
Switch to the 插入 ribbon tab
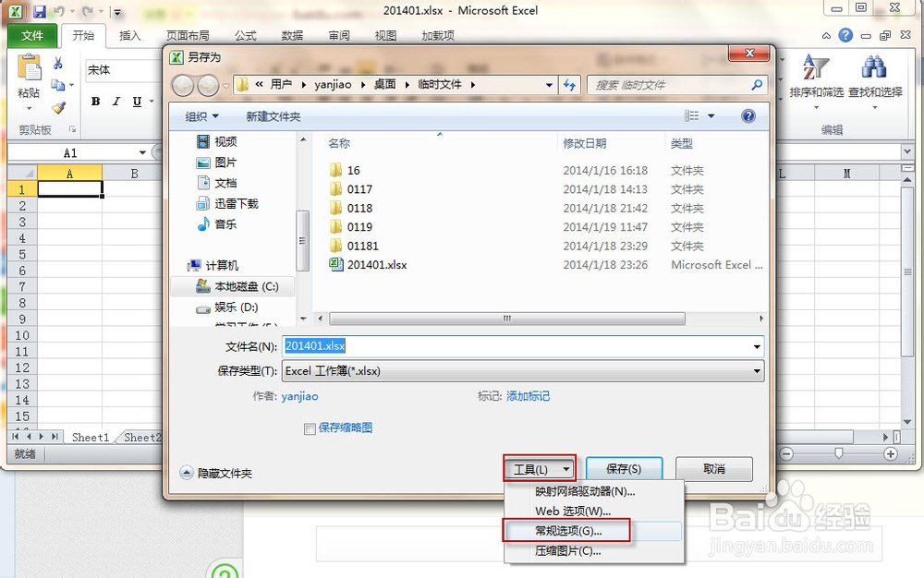(133, 35)
